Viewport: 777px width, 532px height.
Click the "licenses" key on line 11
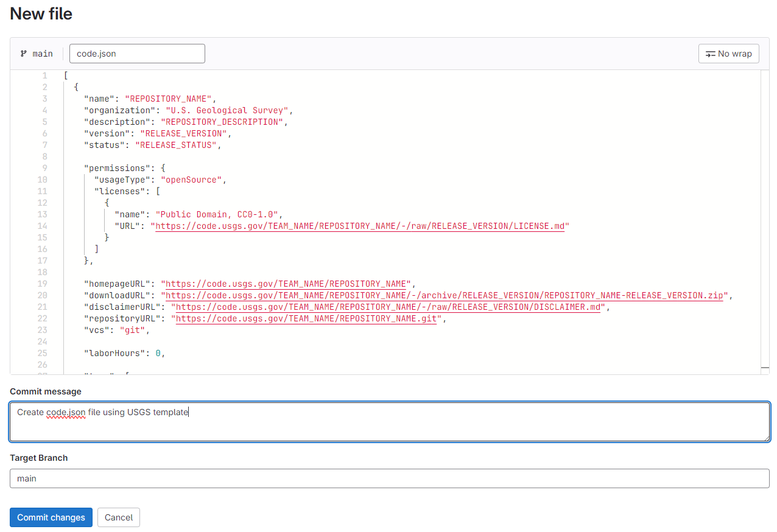(119, 191)
